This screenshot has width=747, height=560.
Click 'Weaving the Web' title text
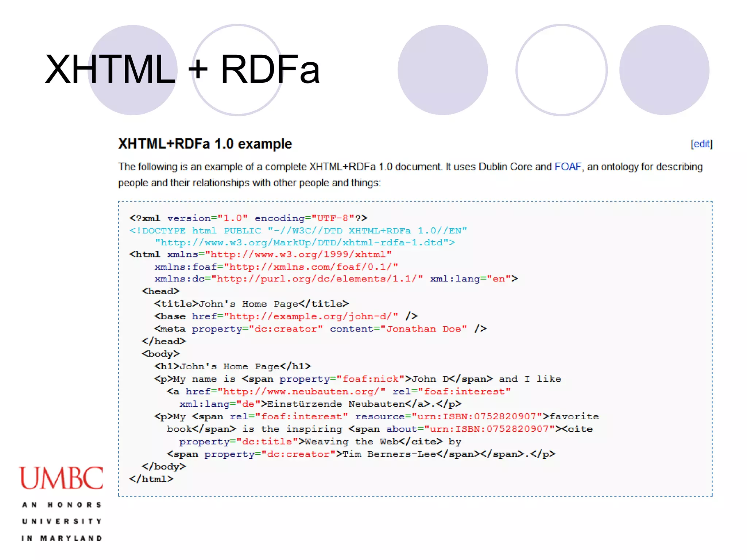[x=352, y=442]
